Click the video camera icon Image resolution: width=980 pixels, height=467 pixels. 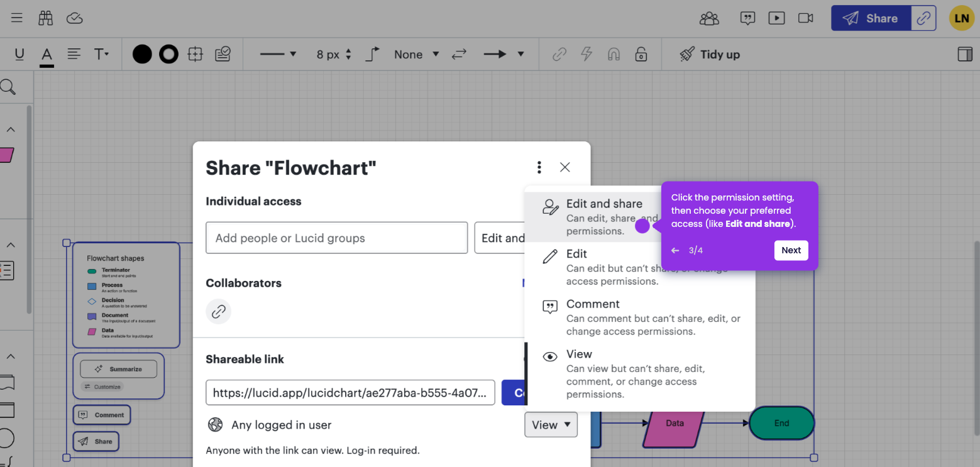coord(806,18)
